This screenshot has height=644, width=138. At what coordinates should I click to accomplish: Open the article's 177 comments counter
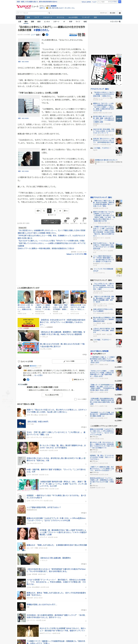click(x=34, y=35)
